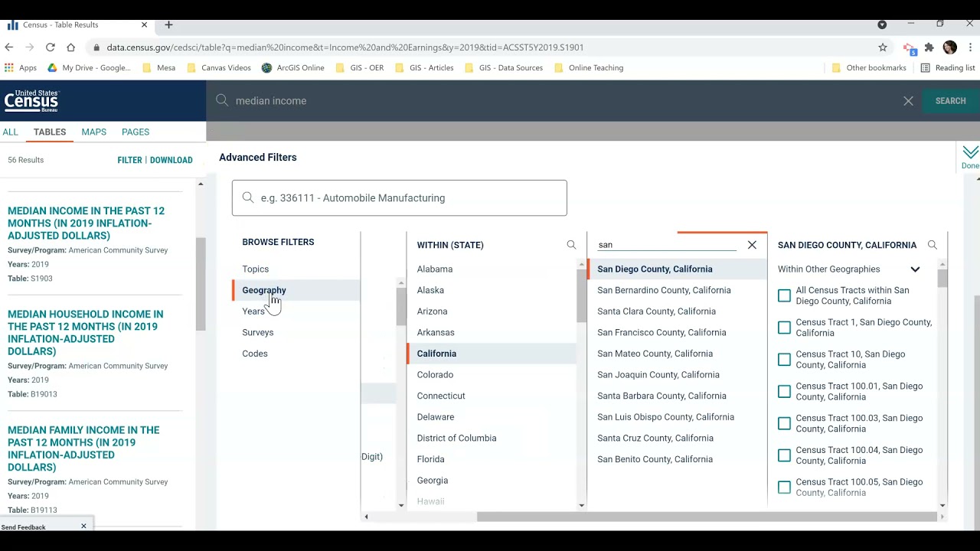980x551 pixels.
Task: Check Census Tract 1, San Diego County
Action: [784, 328]
